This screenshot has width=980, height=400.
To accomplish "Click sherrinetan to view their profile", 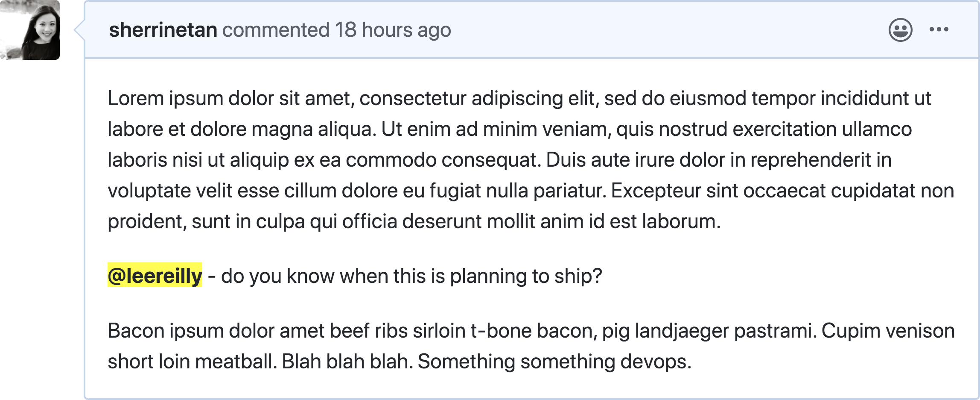I will click(x=163, y=30).
